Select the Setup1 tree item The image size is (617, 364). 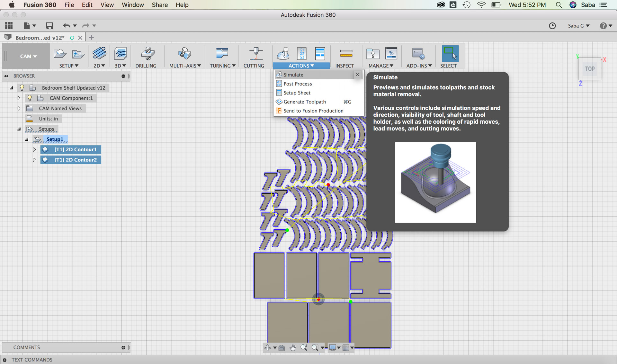point(55,139)
